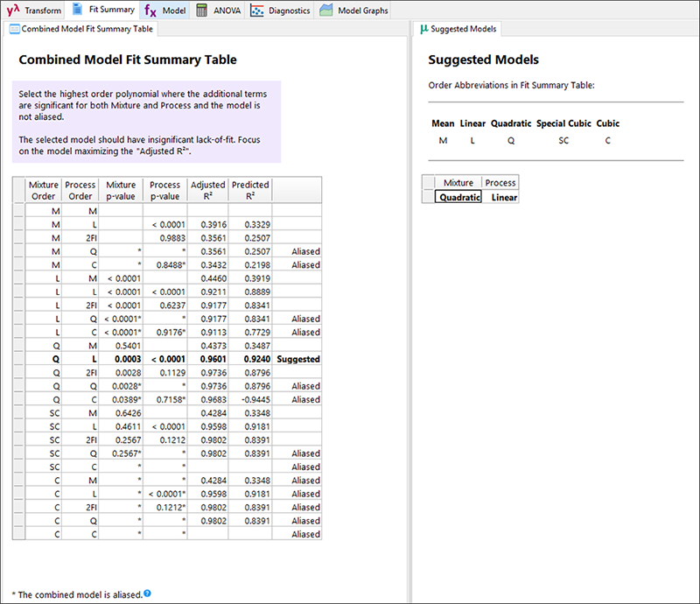700x604 pixels.
Task: Select the ANOVA calculator icon
Action: (x=202, y=11)
